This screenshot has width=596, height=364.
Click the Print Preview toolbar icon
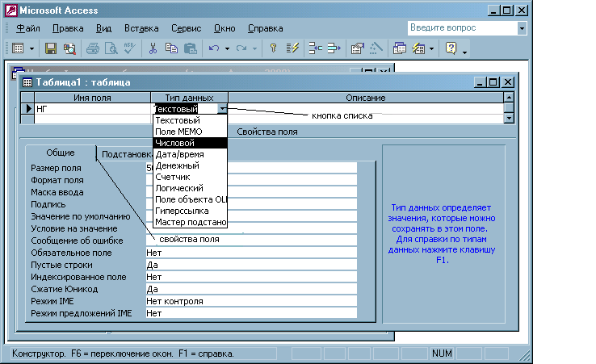point(111,48)
